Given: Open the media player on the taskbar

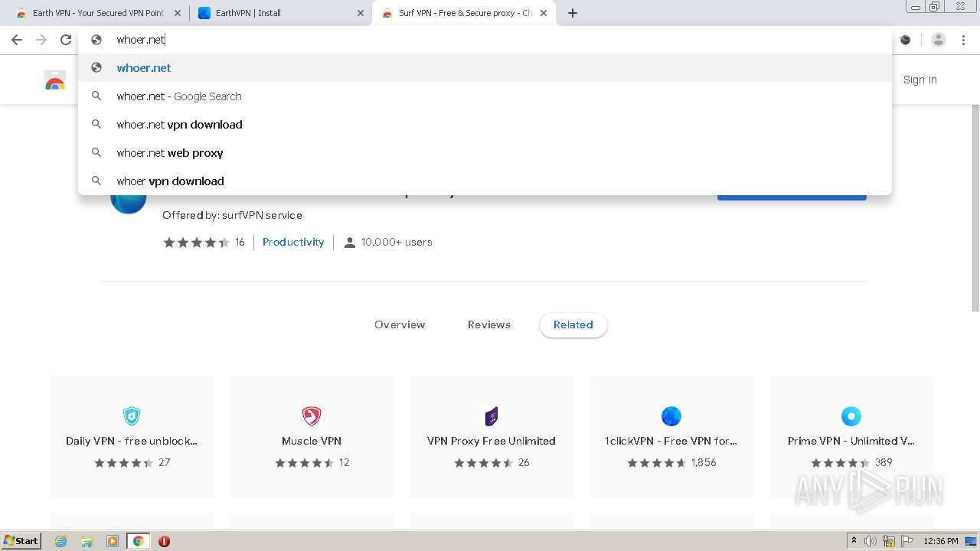Looking at the screenshot, I should click(x=113, y=541).
